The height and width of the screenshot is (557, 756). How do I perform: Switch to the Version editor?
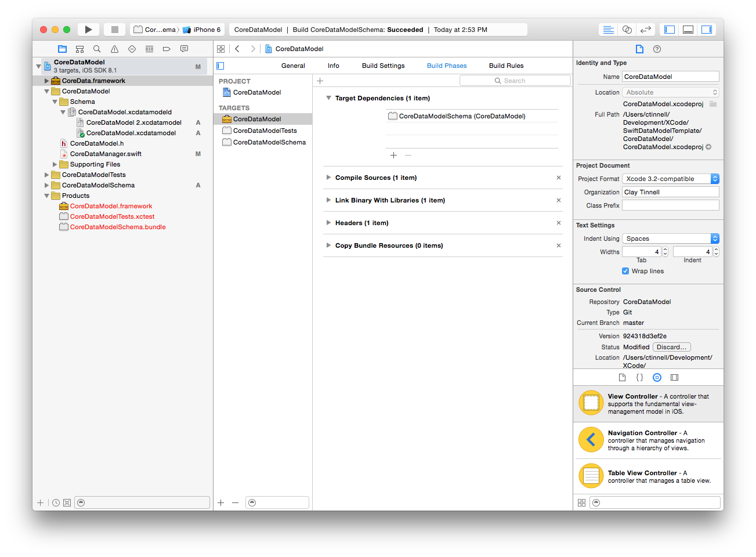click(645, 30)
